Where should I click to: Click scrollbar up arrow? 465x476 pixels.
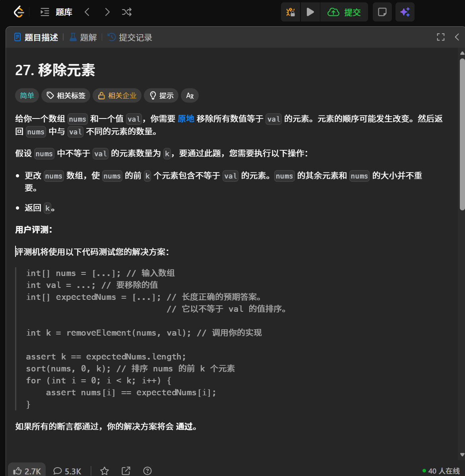[x=462, y=53]
